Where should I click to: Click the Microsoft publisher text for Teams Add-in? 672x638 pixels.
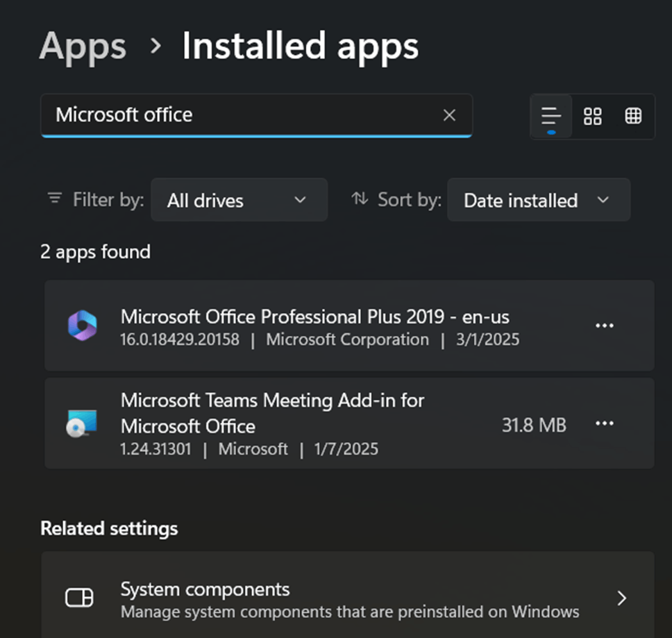point(253,449)
